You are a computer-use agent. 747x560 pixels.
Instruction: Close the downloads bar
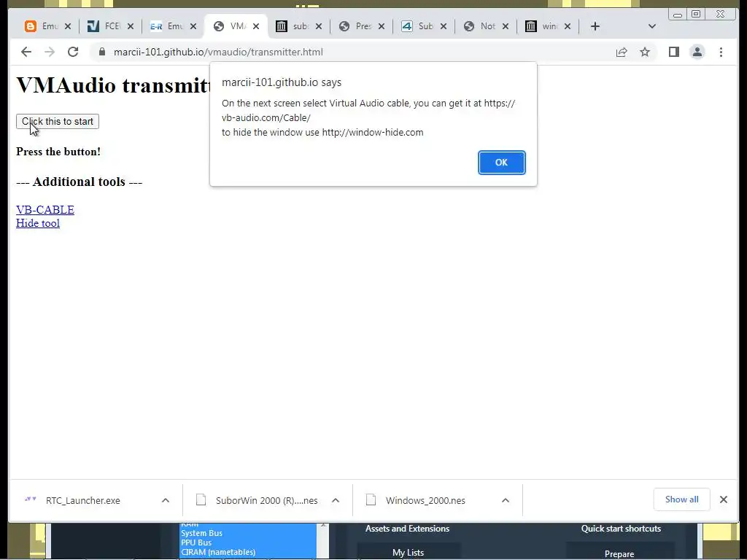(723, 499)
